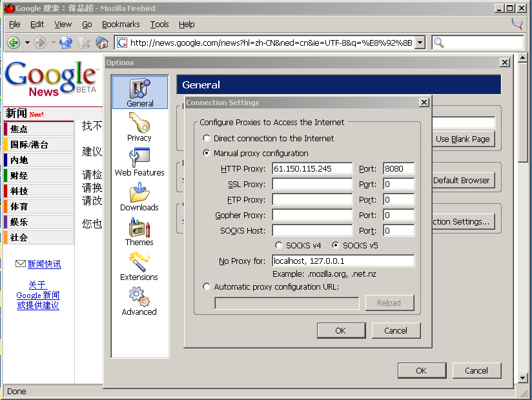Open the Web Features panel
This screenshot has width=532, height=400.
[139, 162]
